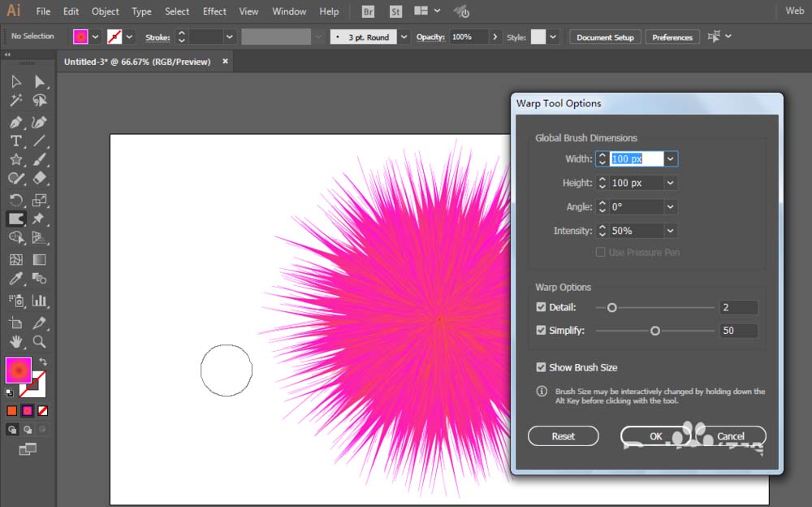
Task: Select the Star tool
Action: coord(16,160)
